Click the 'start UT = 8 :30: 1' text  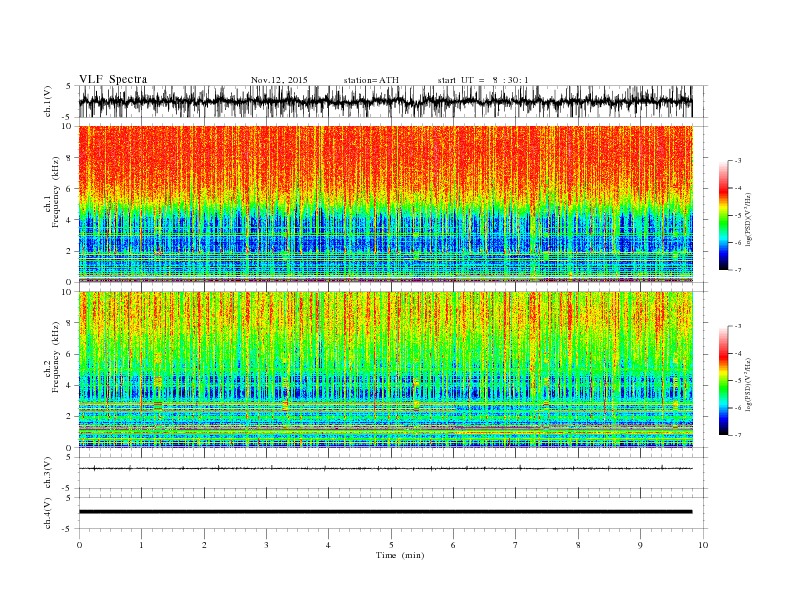(483, 80)
